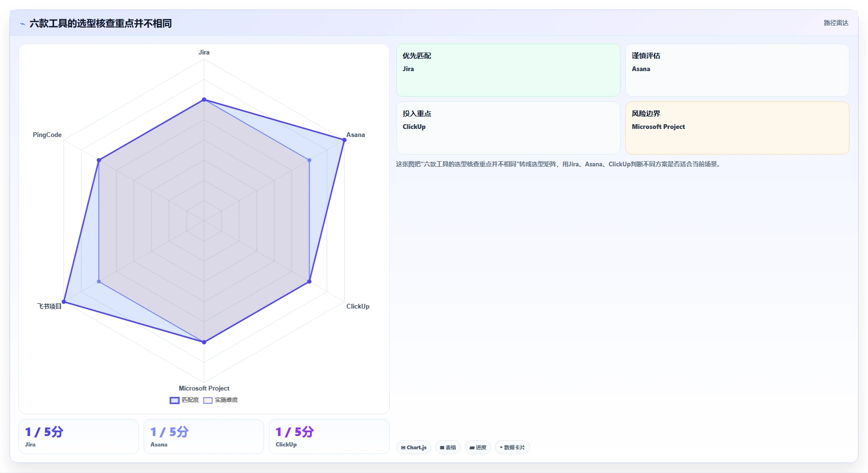
Task: Click the 进度 chip
Action: coord(478,447)
